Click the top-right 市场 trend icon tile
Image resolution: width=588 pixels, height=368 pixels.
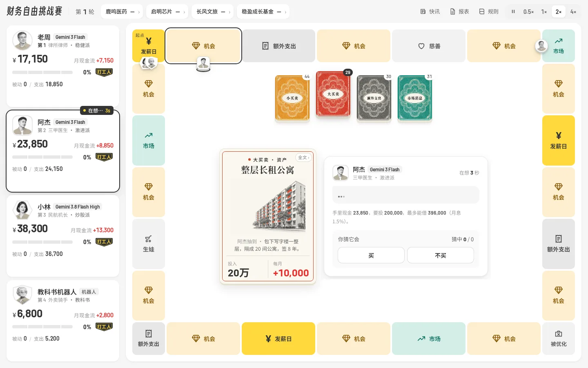(x=559, y=46)
